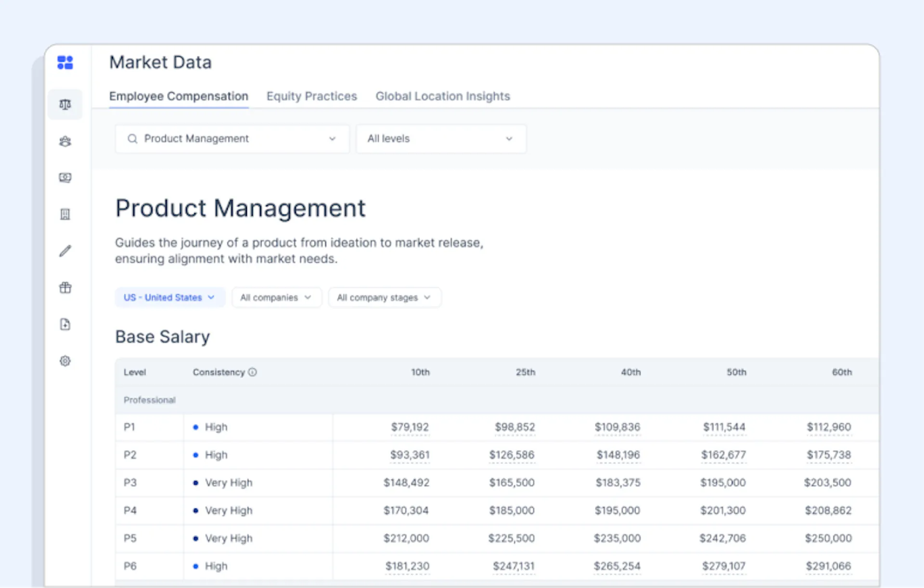This screenshot has width=924, height=588.
Task: Expand the Product Management search dropdown
Action: 232,139
